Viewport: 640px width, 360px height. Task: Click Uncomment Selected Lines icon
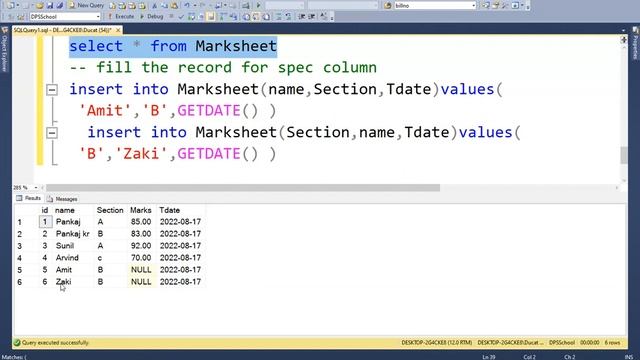coord(288,17)
